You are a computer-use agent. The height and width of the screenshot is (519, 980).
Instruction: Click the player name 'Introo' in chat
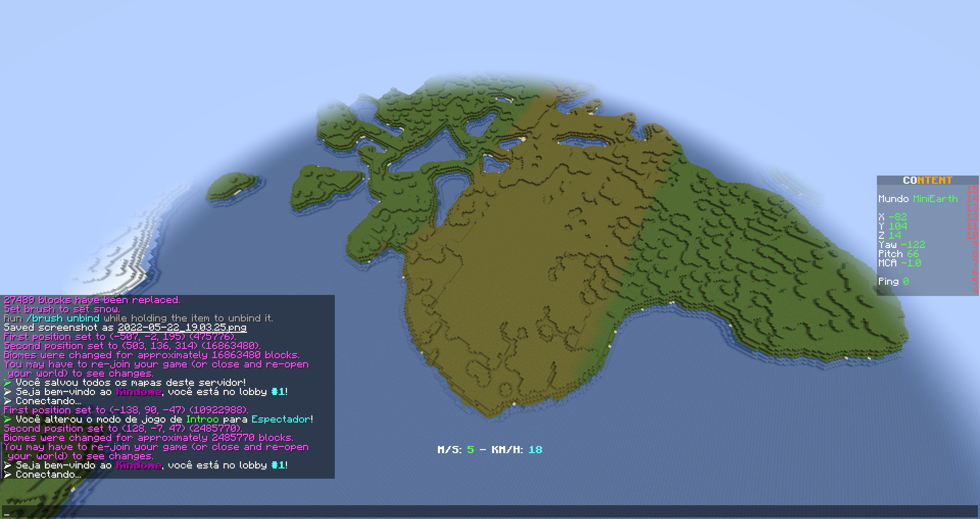pyautogui.click(x=202, y=419)
